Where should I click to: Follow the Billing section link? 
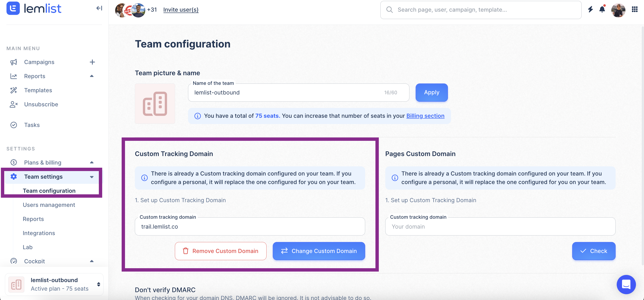(425, 116)
